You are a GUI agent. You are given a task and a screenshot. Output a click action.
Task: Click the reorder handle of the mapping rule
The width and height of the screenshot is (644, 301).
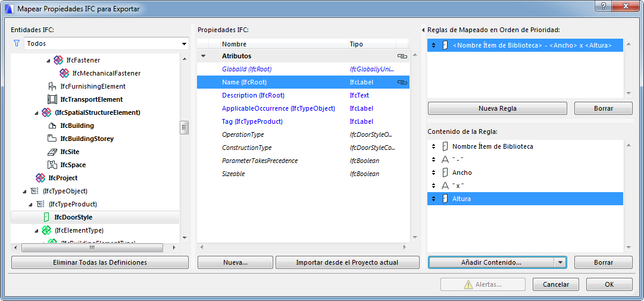coord(433,46)
